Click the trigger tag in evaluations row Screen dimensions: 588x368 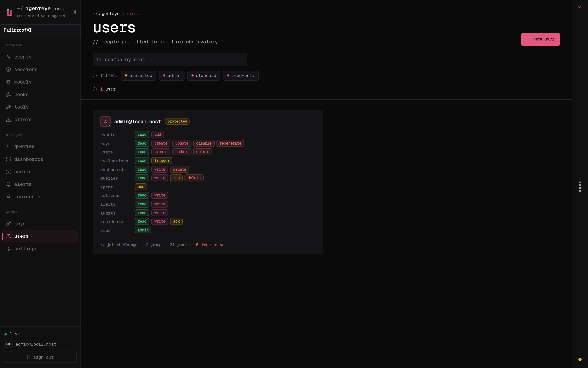(162, 161)
